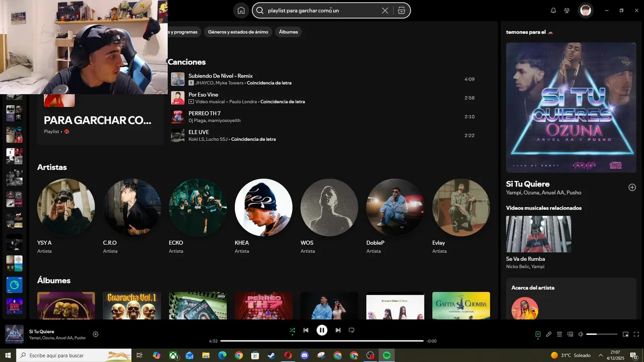Open the Gaffta Chomba album cover
Screen dimensions: 644x362
click(461, 306)
